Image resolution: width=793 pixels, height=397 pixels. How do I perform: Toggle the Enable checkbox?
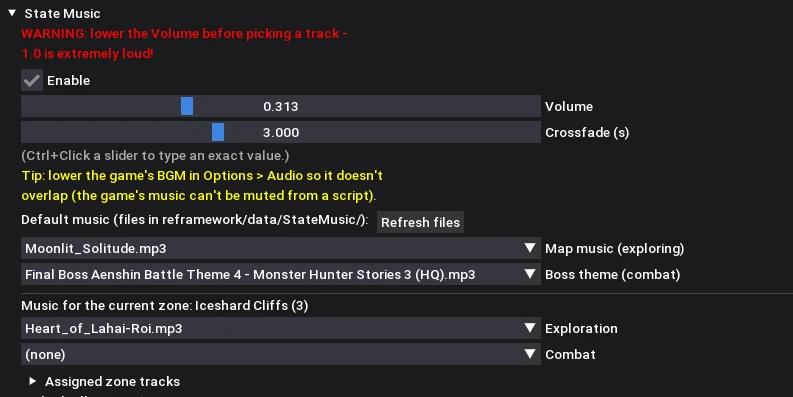point(32,80)
